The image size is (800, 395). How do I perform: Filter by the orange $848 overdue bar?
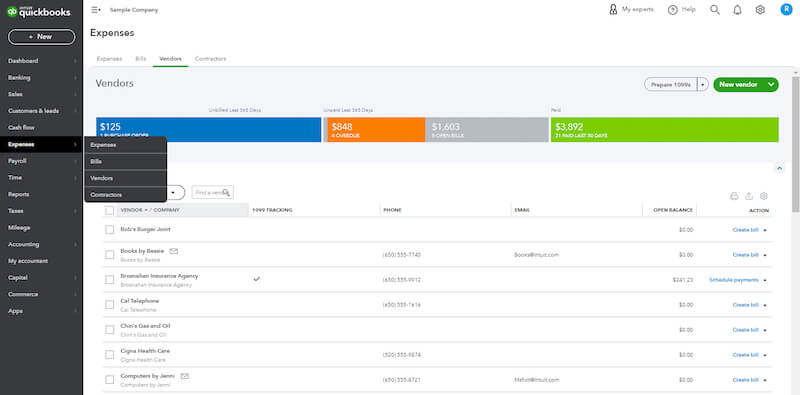click(x=376, y=130)
